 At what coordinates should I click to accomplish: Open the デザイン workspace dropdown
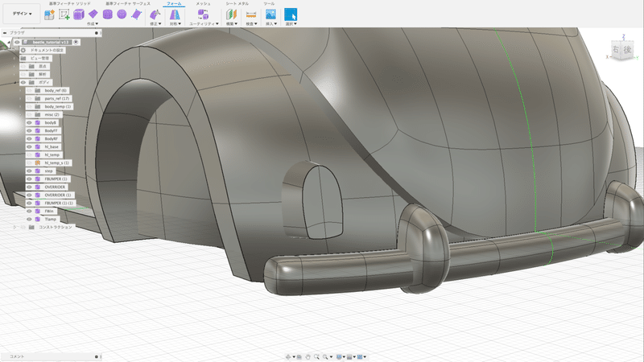point(21,14)
